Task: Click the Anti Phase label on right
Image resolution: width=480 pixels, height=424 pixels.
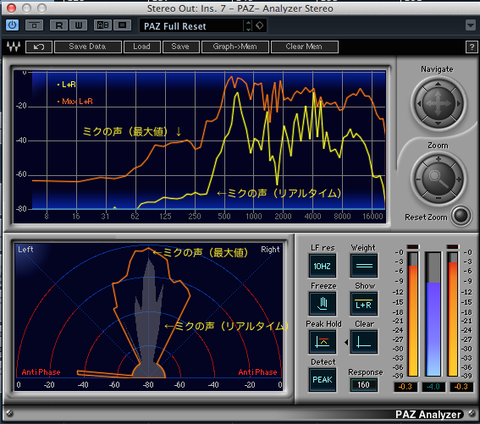Action: 257,372
